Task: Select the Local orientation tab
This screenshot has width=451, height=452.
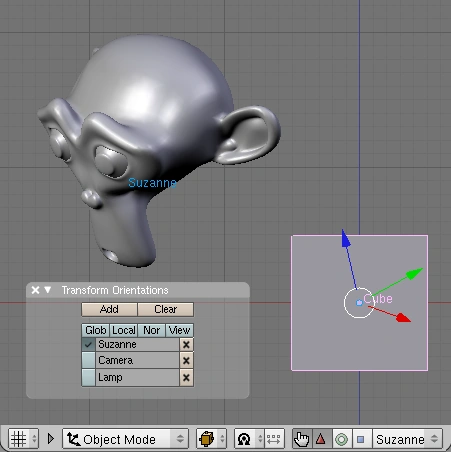Action: click(124, 330)
